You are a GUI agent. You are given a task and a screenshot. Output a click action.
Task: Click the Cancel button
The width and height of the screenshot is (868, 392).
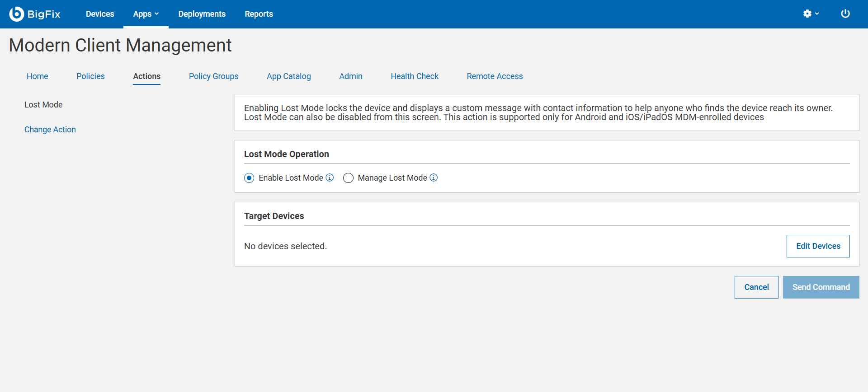tap(756, 287)
